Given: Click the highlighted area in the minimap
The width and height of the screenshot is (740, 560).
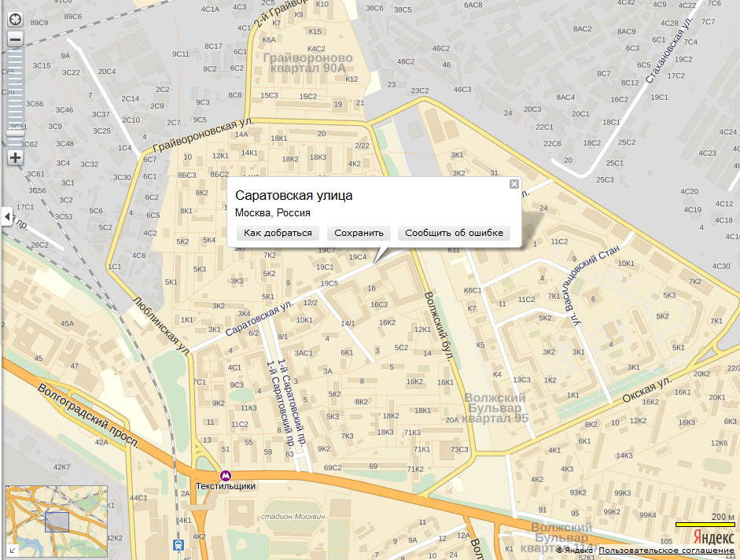Looking at the screenshot, I should click(57, 522).
